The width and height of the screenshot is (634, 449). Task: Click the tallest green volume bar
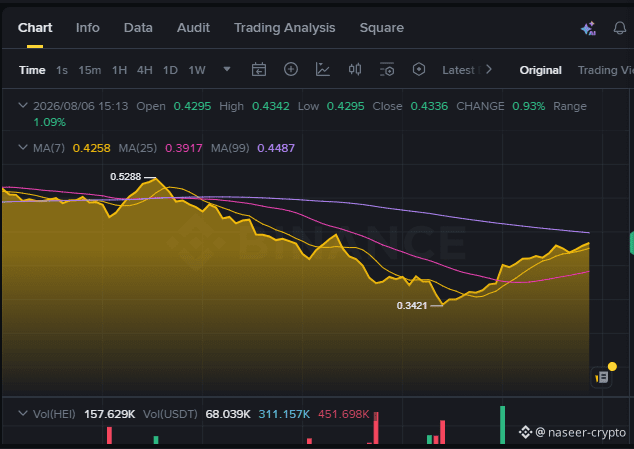click(503, 425)
